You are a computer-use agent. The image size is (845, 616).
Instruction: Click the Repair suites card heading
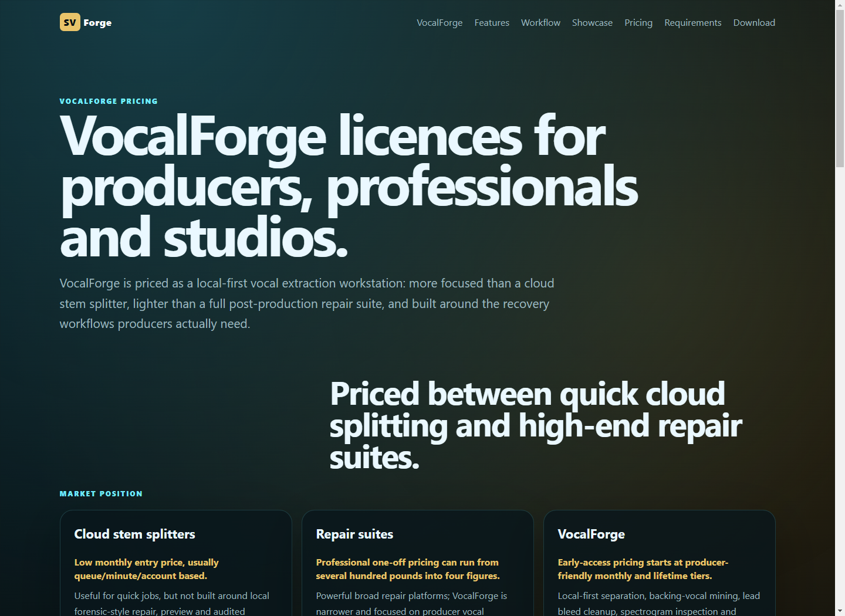point(354,534)
